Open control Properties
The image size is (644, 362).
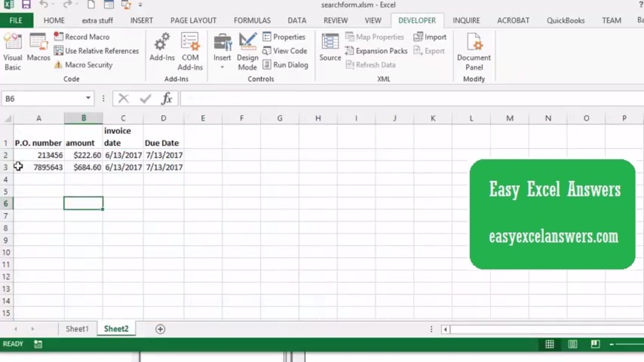point(284,37)
